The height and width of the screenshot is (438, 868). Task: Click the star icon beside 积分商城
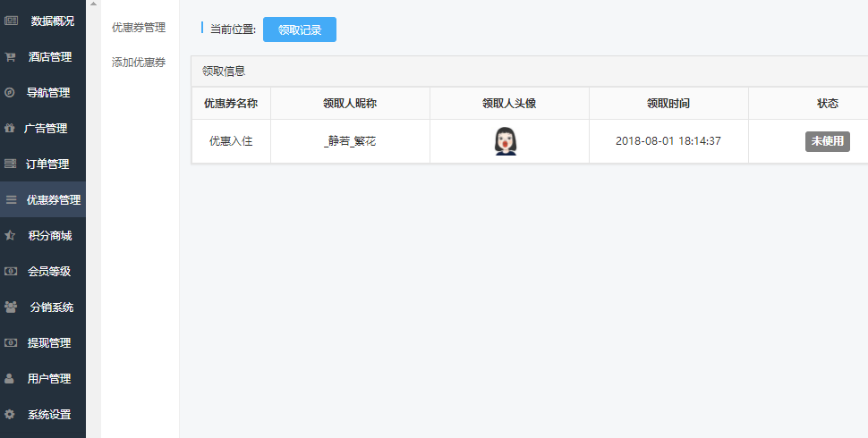pos(10,236)
